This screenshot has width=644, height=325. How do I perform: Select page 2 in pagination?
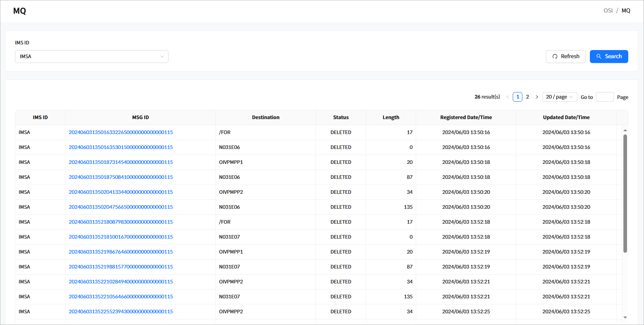pyautogui.click(x=527, y=97)
